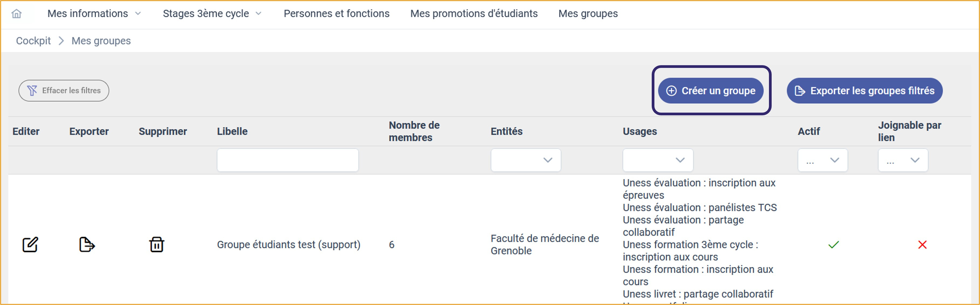Open the Actif filter dropdown
Image resolution: width=980 pixels, height=305 pixels.
(823, 160)
